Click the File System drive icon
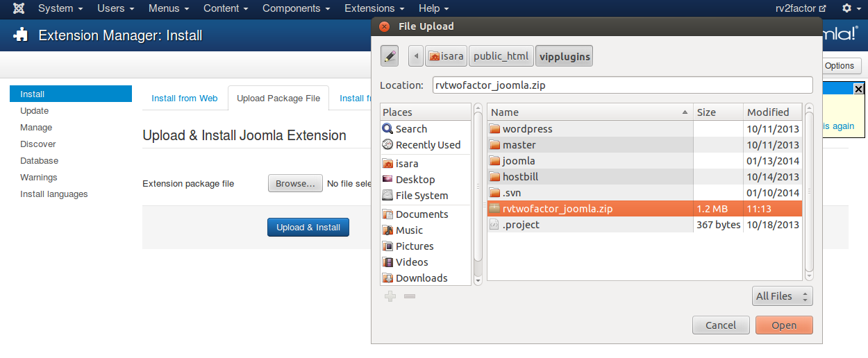 coord(387,196)
